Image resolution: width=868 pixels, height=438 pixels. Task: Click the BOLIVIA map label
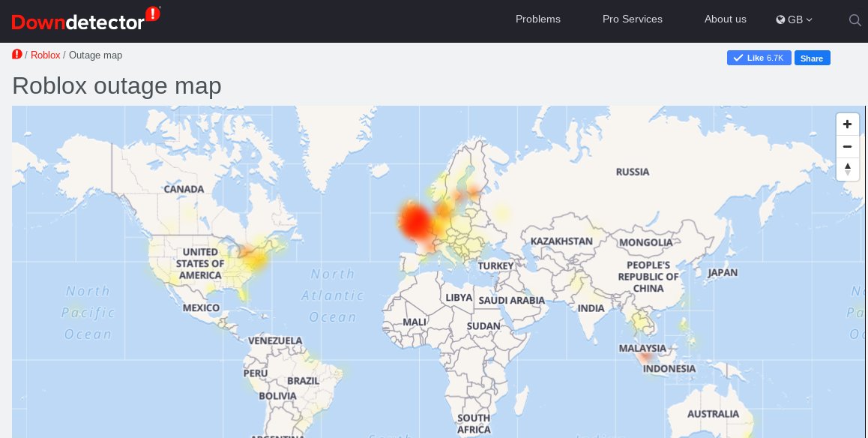point(277,396)
